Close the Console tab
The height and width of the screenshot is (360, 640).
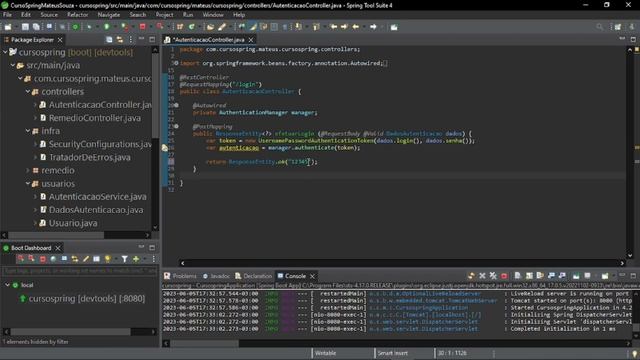312,276
